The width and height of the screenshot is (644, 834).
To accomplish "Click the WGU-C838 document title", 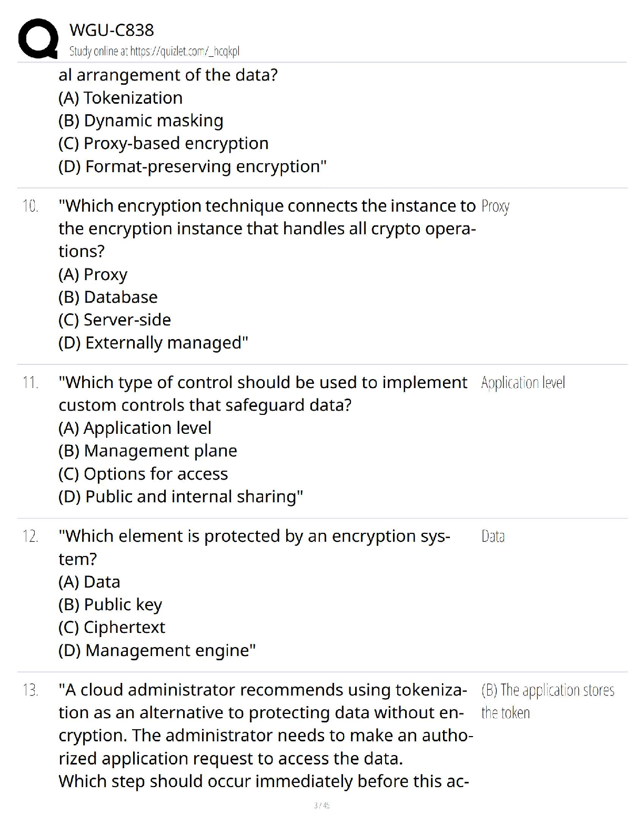I will [112, 30].
